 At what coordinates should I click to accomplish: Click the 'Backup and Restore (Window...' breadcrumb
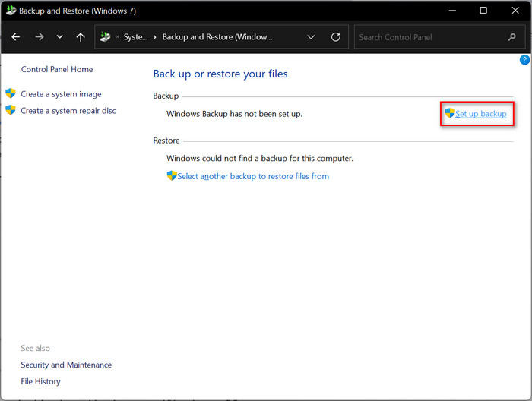[x=217, y=37]
